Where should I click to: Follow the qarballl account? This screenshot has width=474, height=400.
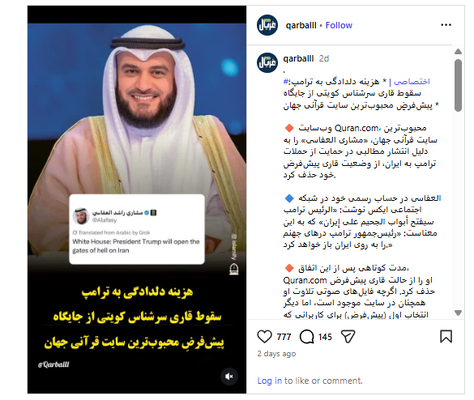[x=339, y=25]
